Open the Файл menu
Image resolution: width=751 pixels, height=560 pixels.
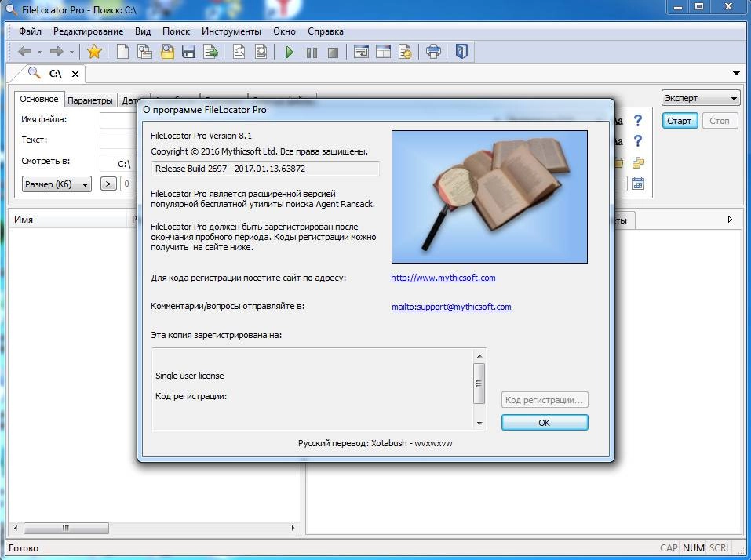(x=30, y=31)
